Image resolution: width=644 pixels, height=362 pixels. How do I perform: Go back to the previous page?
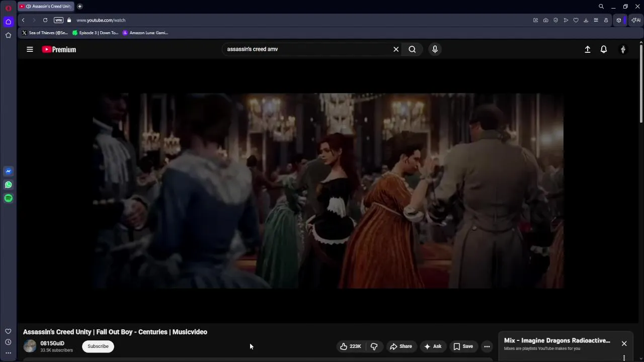[23, 20]
